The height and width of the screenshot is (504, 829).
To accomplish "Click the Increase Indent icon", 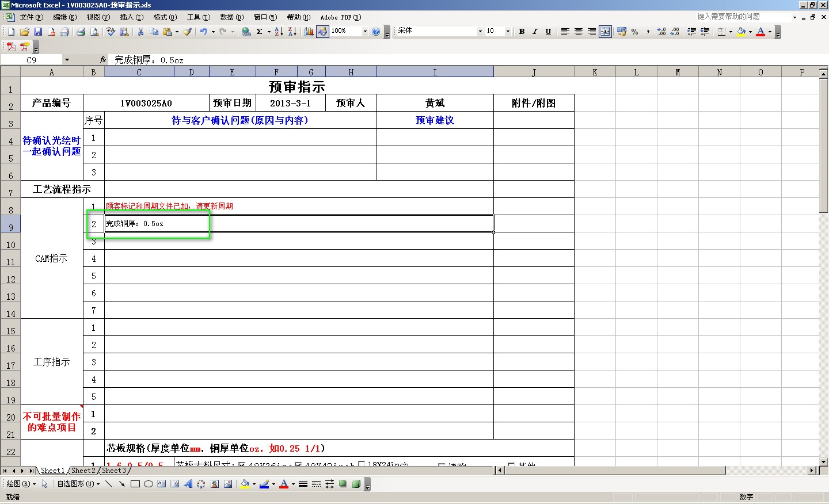I will pyautogui.click(x=705, y=32).
